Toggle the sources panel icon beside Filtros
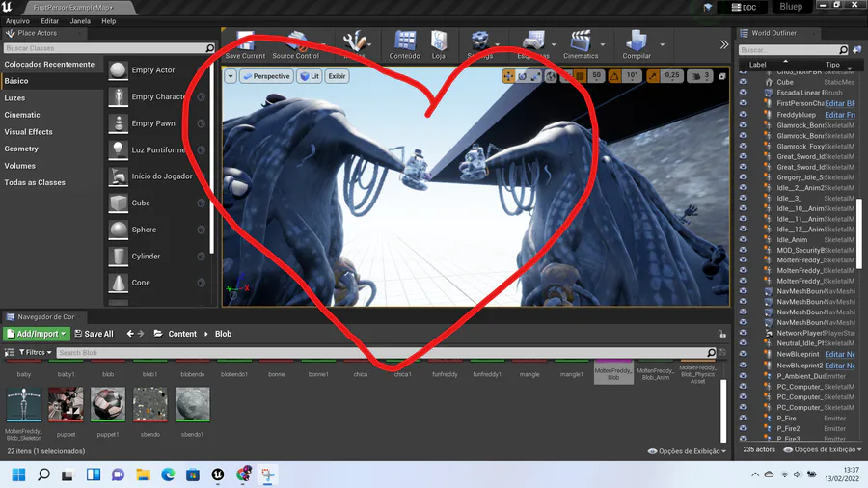 9,352
